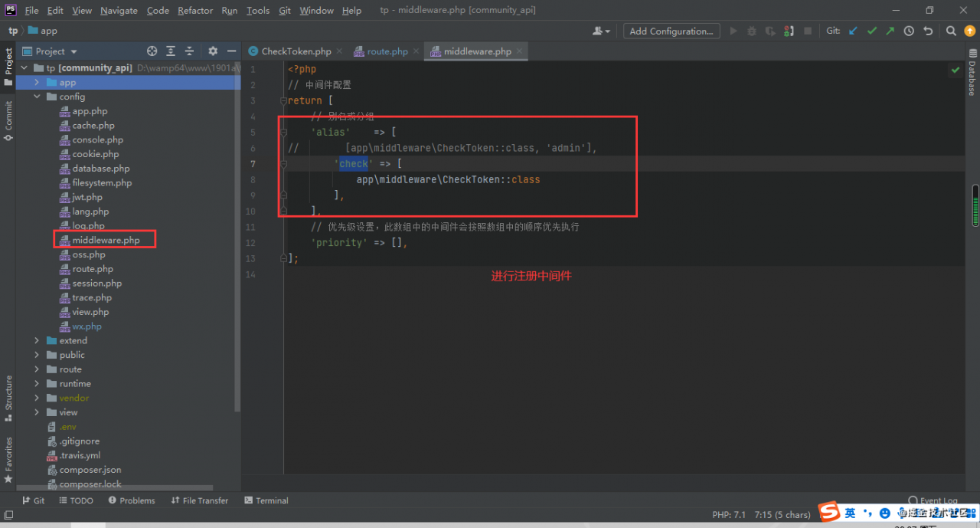980x528 pixels.
Task: Open the Git tool window
Action: tap(32, 500)
